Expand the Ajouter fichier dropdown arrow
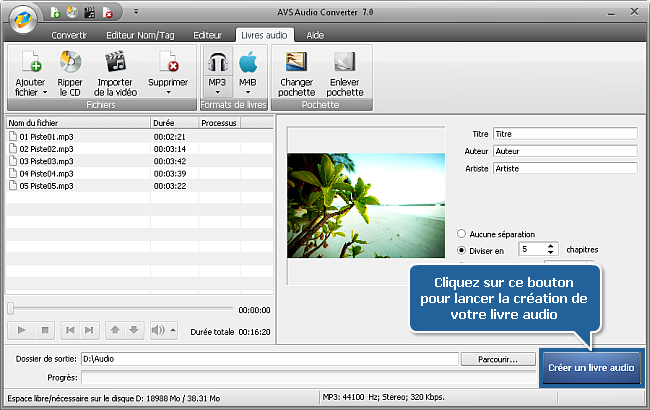 [x=45, y=92]
